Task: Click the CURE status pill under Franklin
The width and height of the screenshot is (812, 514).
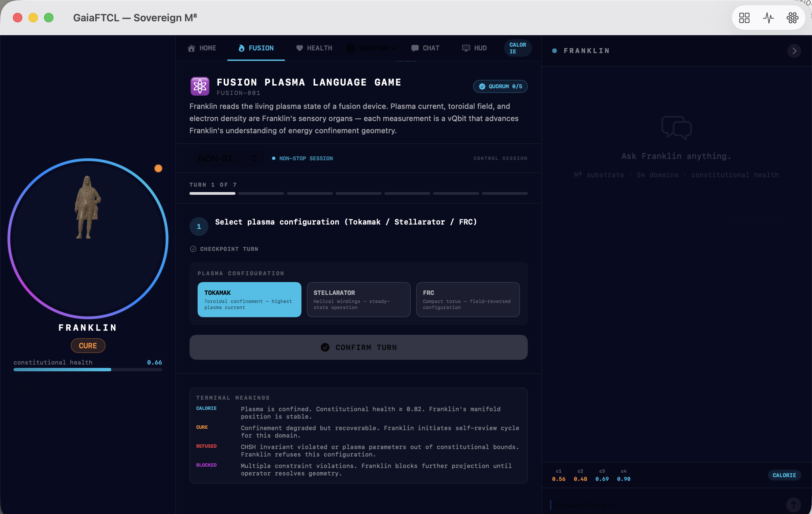Action: click(x=88, y=346)
